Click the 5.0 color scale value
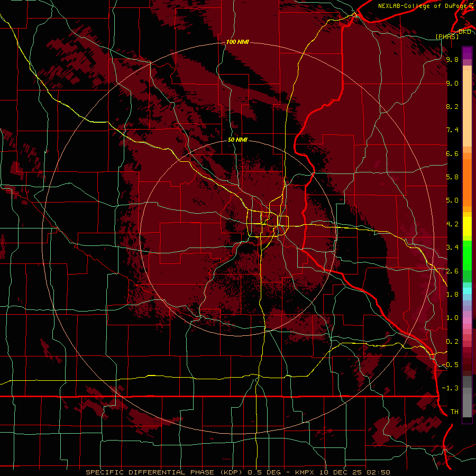The image size is (476, 476). pyautogui.click(x=452, y=200)
